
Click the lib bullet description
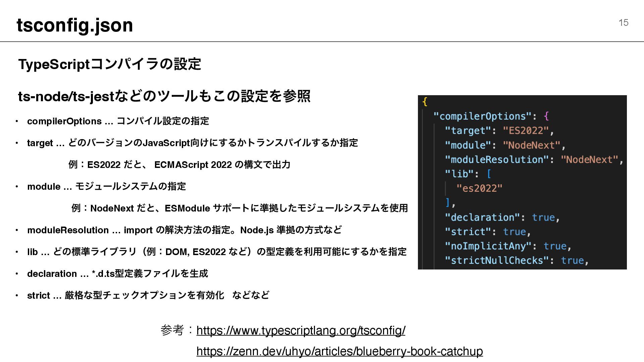[217, 252]
